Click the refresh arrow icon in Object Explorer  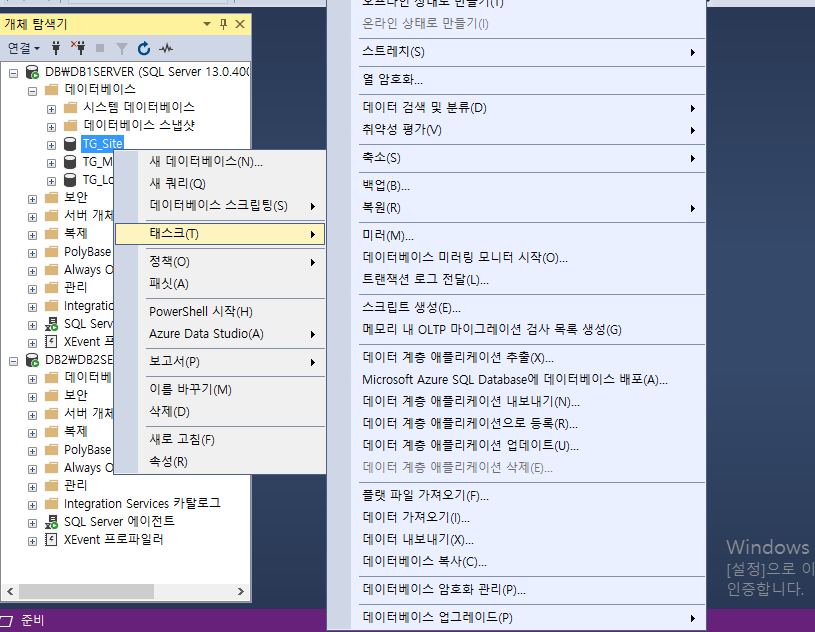(x=144, y=48)
